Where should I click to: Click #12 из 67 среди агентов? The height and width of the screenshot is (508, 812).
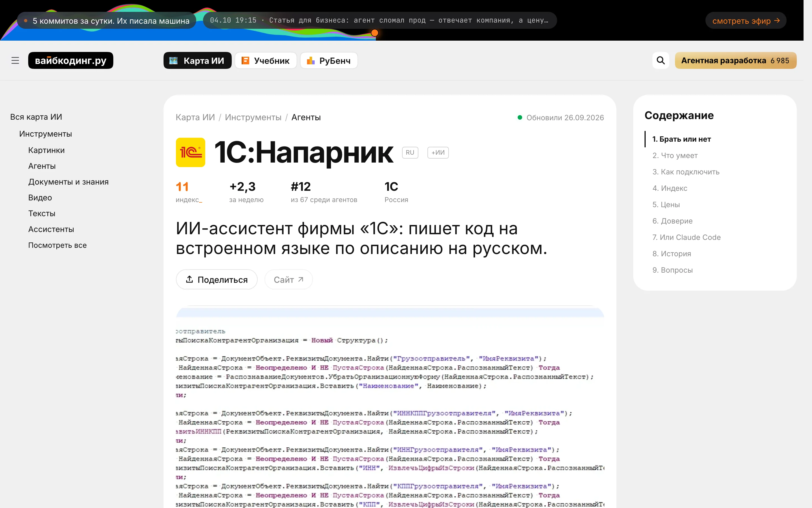pos(324,192)
